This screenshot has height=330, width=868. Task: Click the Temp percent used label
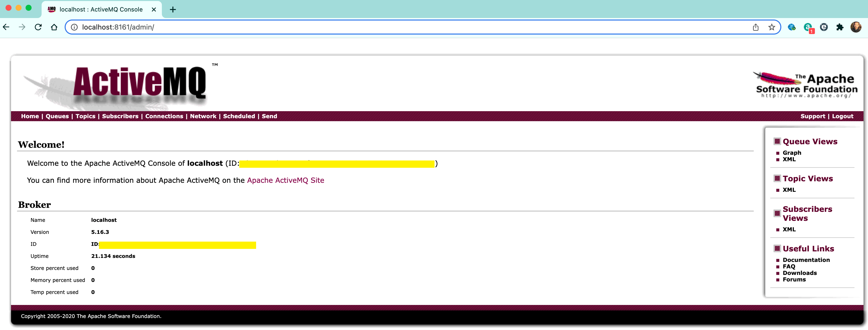[54, 292]
